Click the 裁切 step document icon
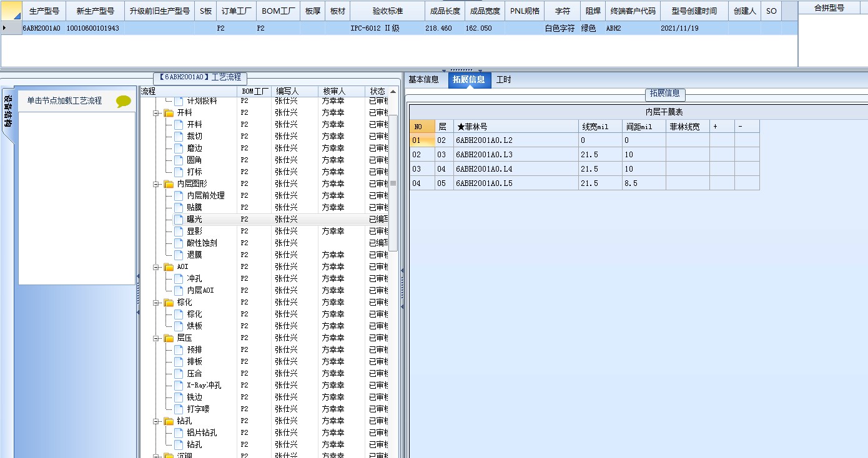868x458 pixels. pos(179,136)
